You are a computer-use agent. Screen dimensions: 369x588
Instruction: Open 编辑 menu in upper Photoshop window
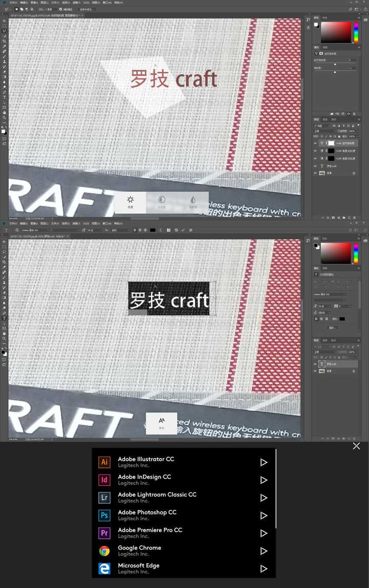click(23, 3)
